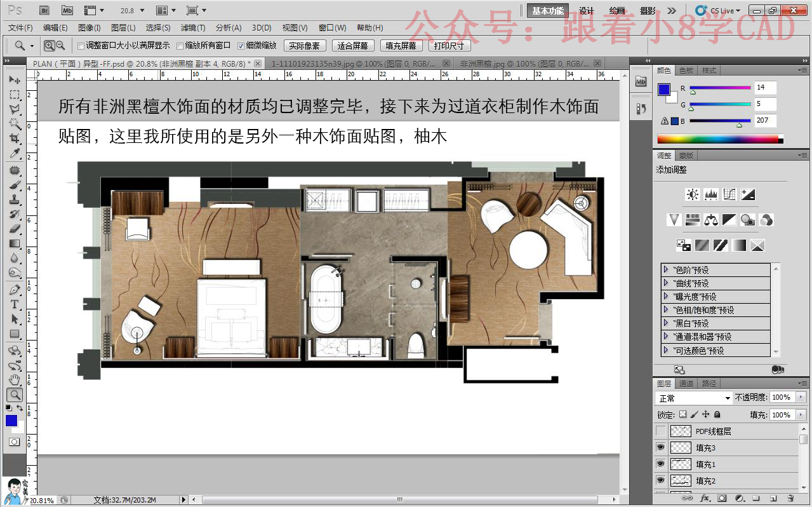
Task: Select the Eyedropper tool
Action: 14,154
